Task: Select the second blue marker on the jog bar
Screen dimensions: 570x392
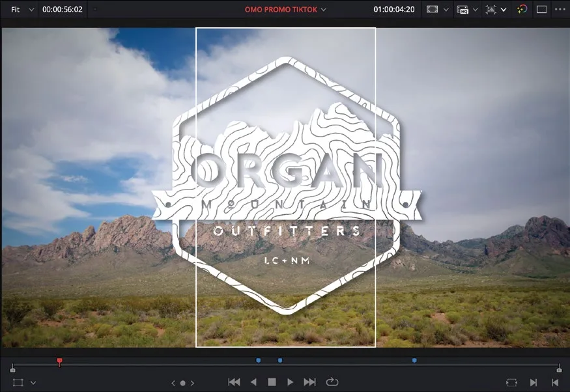Action: tap(280, 360)
